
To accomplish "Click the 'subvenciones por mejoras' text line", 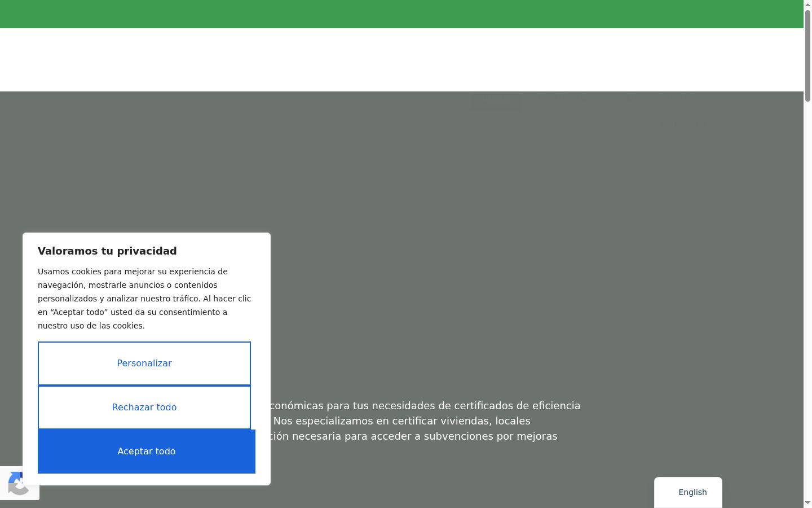I will point(413,436).
